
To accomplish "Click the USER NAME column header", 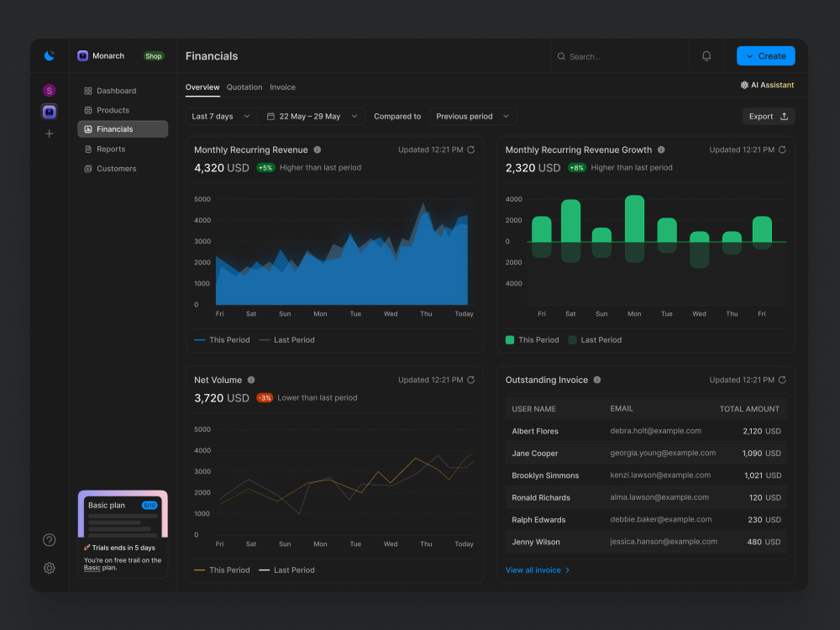I will 533,409.
